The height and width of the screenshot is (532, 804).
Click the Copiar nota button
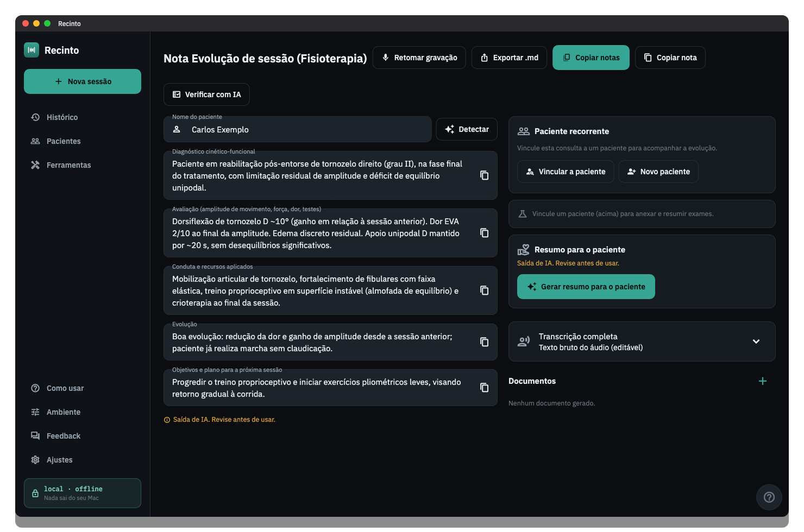pos(670,58)
